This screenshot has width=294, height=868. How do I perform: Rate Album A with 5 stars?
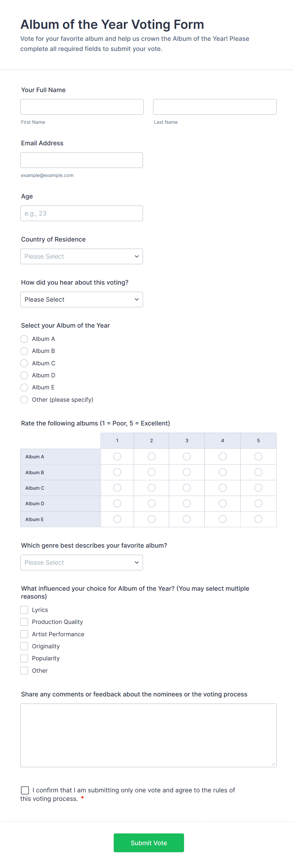click(x=258, y=456)
